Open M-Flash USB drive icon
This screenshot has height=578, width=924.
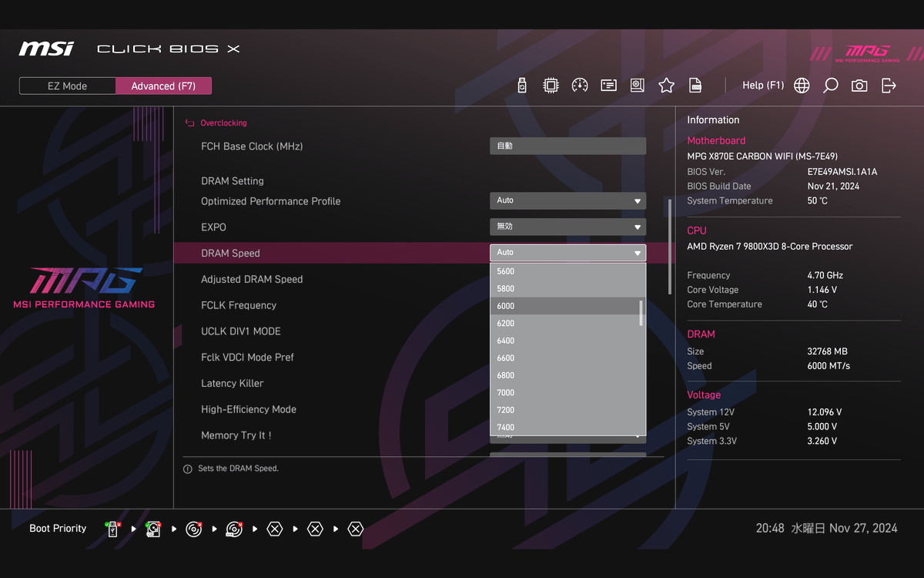click(x=522, y=86)
